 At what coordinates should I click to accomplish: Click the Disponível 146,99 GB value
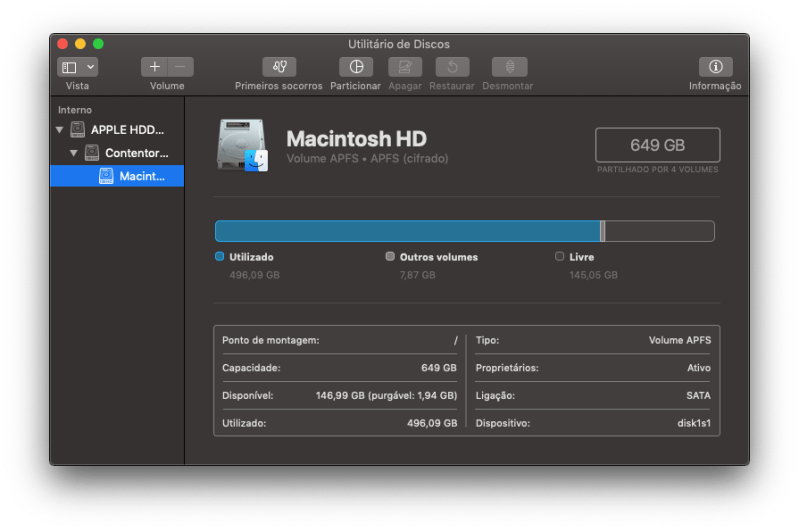[386, 395]
